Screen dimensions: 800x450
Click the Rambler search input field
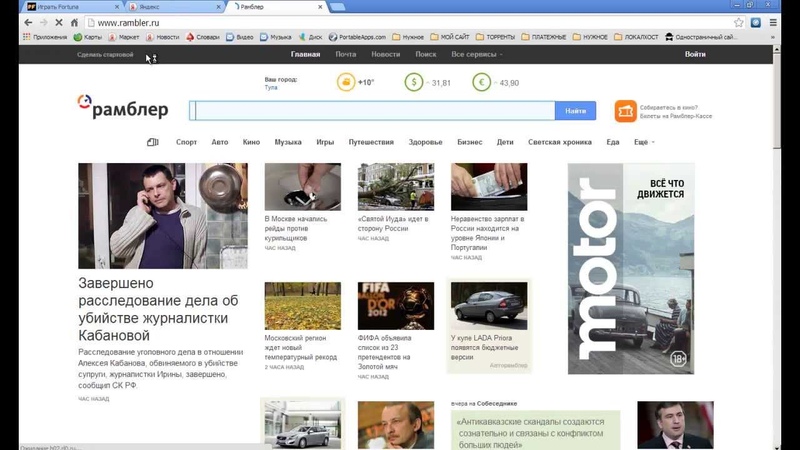[x=372, y=111]
